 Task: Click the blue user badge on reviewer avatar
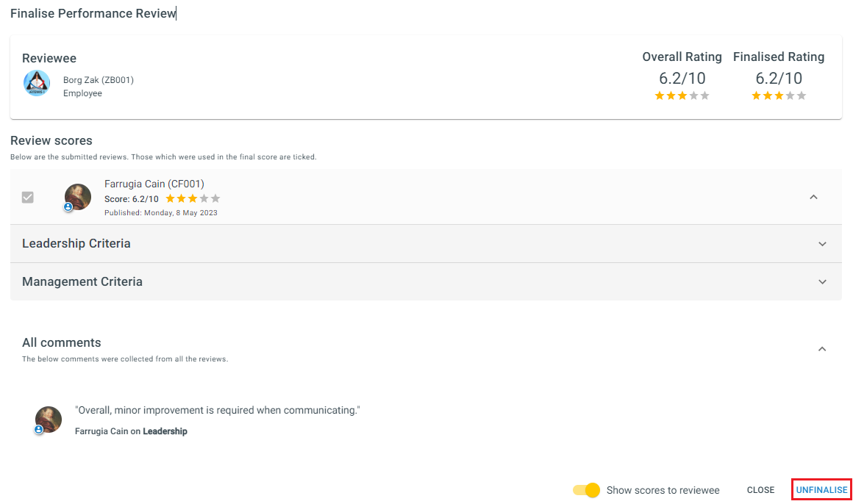point(68,206)
